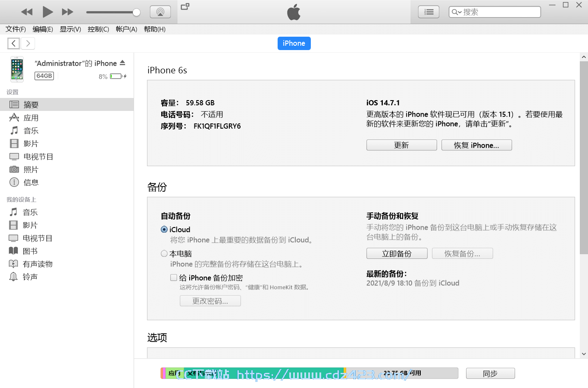Screen dimensions: 588x388
Task: Open 音乐 under the 设置 section
Action: click(x=67, y=130)
